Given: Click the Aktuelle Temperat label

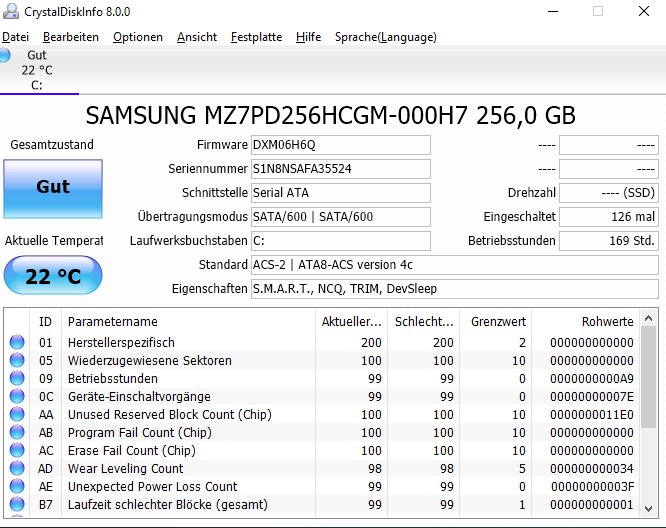Looking at the screenshot, I should coord(54,240).
